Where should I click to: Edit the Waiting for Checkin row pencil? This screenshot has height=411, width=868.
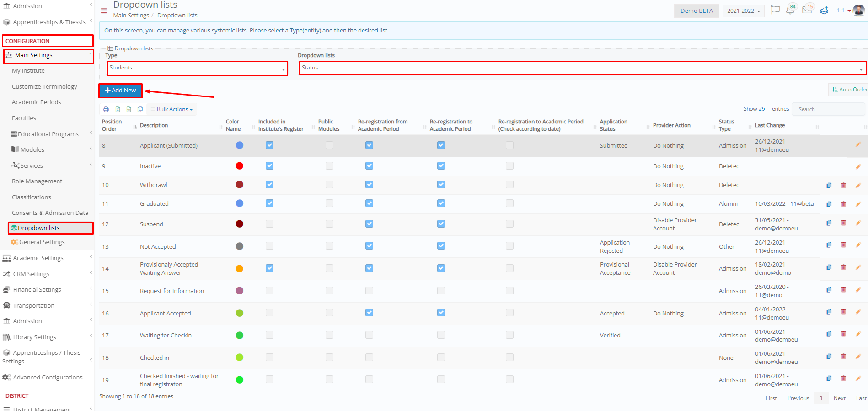[x=858, y=334]
